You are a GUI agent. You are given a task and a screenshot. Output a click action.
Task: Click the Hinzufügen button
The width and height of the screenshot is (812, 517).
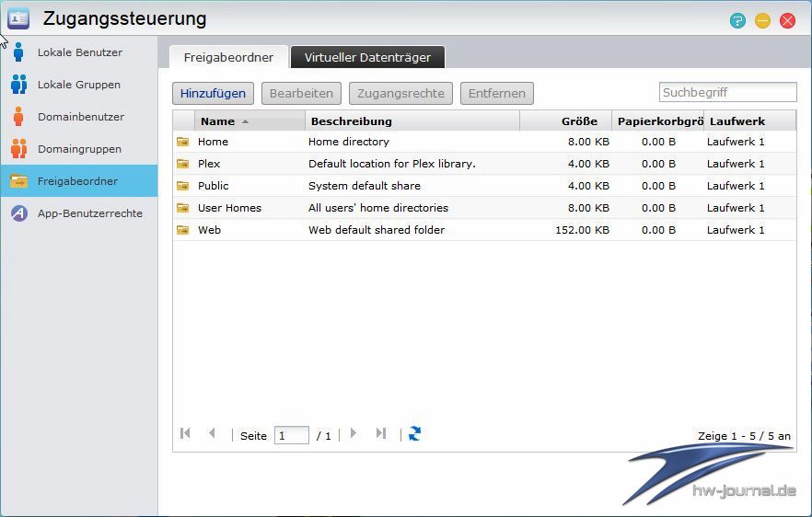(213, 93)
